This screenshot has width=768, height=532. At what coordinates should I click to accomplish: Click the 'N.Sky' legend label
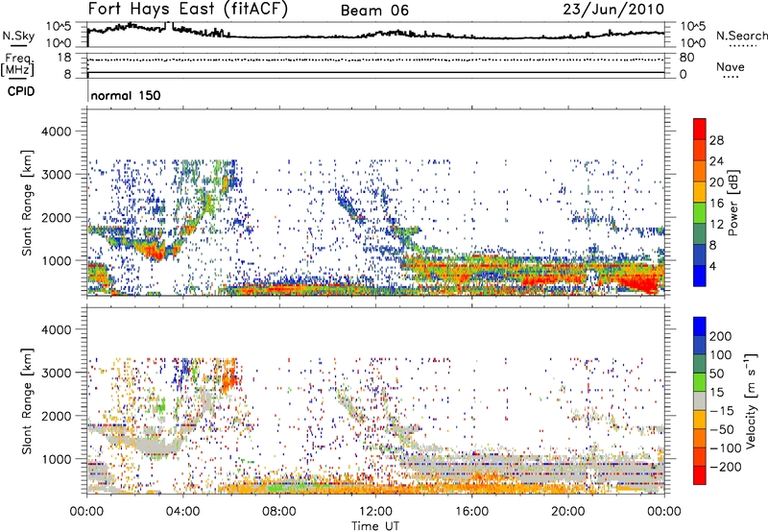click(x=18, y=36)
